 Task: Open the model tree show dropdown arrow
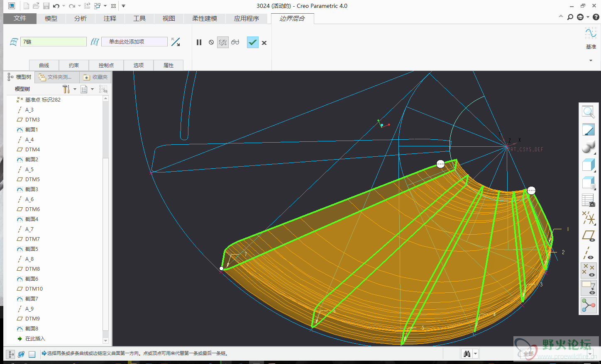coord(92,89)
